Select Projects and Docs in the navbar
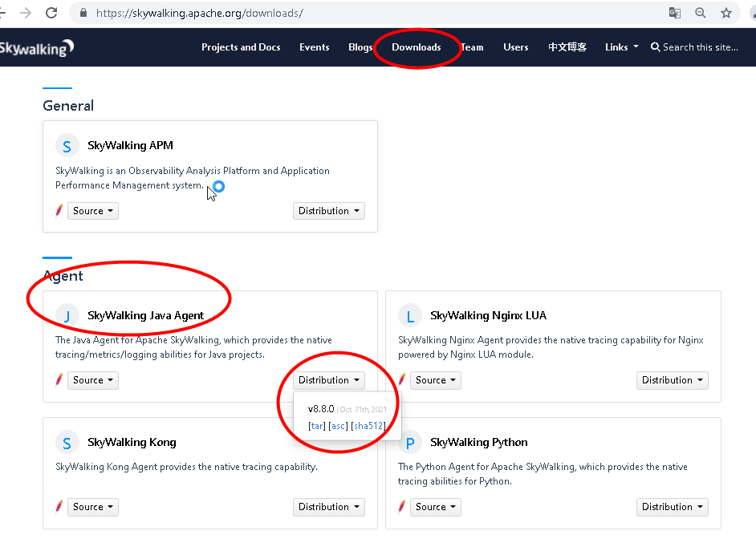The width and height of the screenshot is (756, 539). coord(241,47)
